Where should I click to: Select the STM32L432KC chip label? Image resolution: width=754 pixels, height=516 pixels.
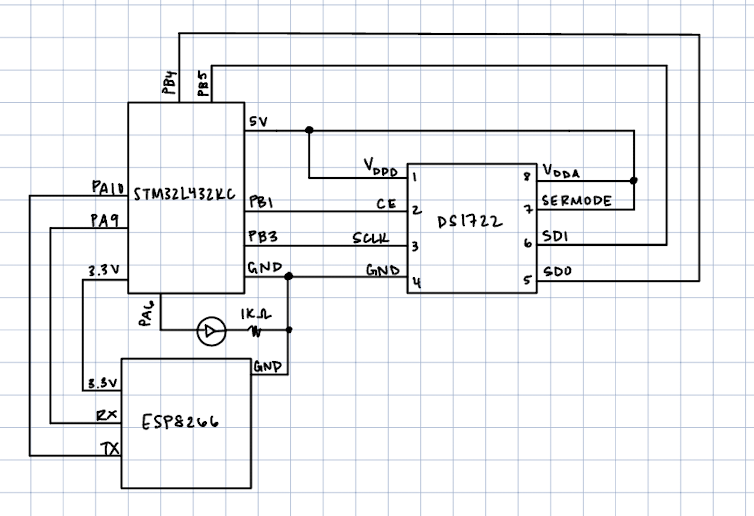[x=184, y=194]
